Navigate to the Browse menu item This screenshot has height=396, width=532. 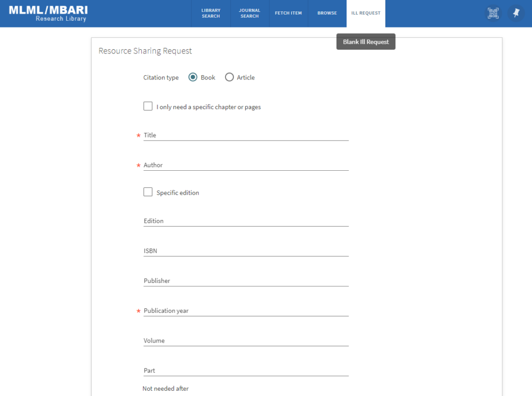click(x=327, y=13)
